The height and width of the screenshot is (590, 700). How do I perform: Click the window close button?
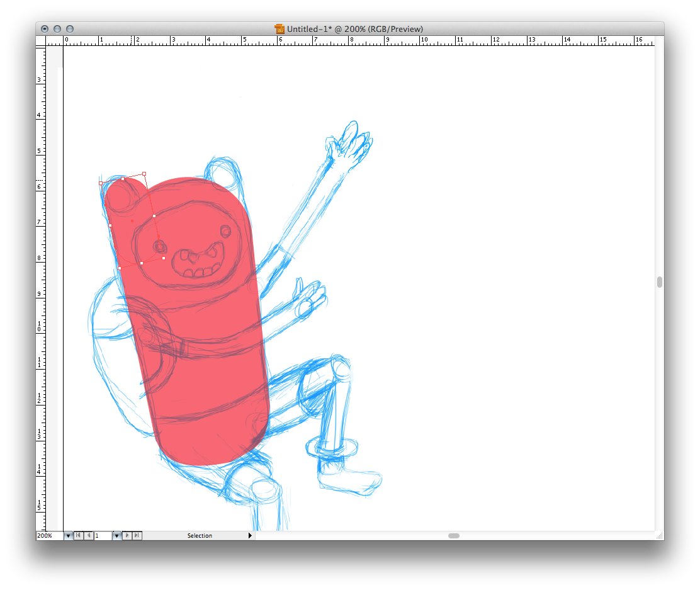click(x=45, y=29)
